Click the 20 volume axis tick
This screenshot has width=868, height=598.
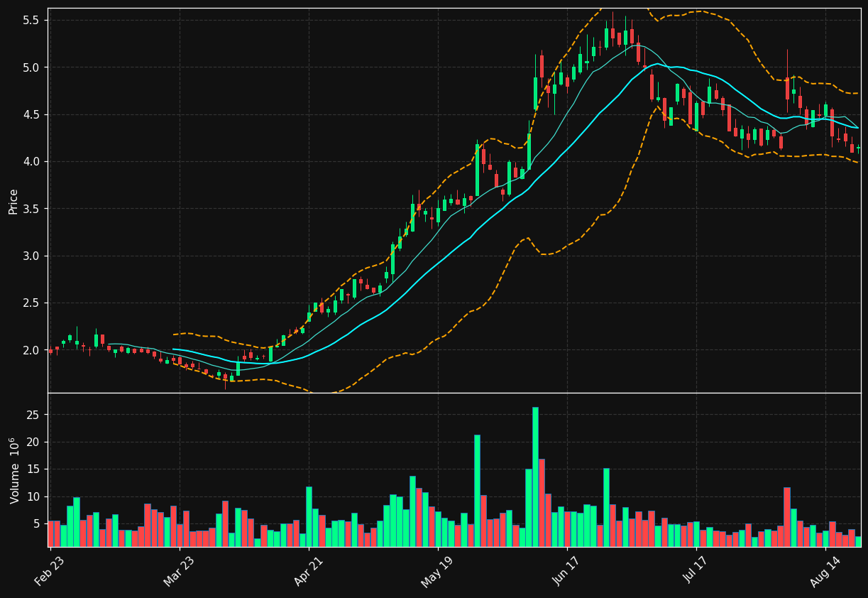pyautogui.click(x=33, y=442)
